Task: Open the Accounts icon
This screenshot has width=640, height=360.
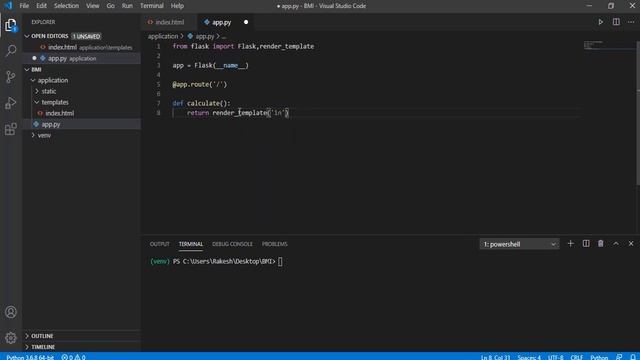Action: (11, 312)
